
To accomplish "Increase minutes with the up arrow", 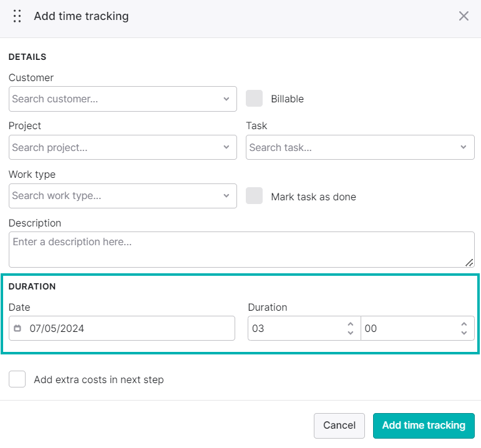I will 464,324.
